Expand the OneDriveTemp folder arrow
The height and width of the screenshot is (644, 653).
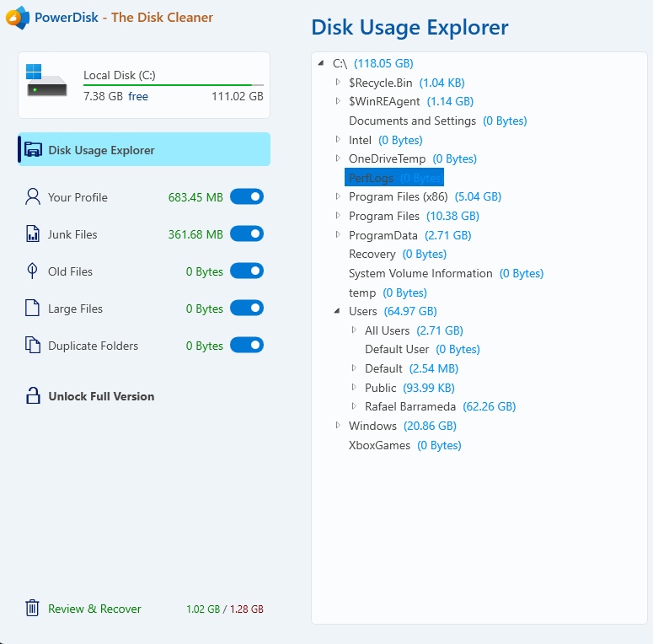pos(338,158)
